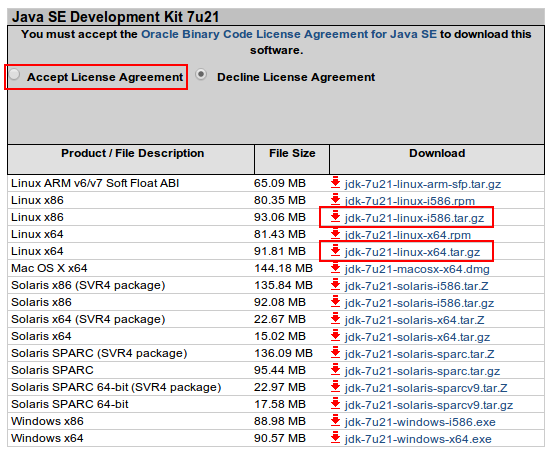This screenshot has width=551, height=452.
Task: Click download icon for jdk-7u21-windows-x64.exe
Action: point(336,438)
